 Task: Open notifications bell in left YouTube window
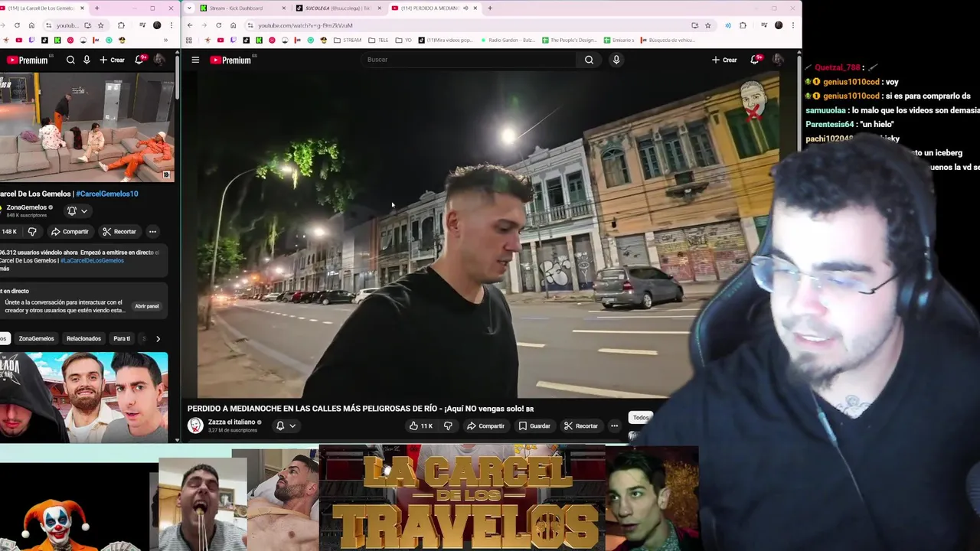(x=139, y=60)
